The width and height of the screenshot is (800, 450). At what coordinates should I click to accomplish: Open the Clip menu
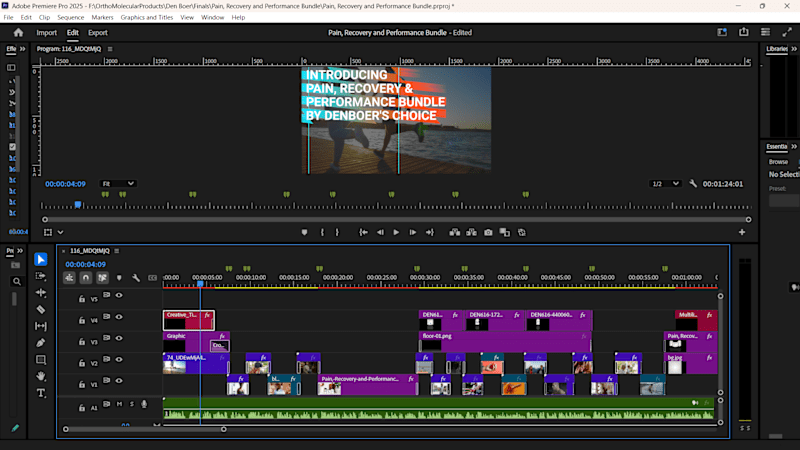pyautogui.click(x=44, y=17)
